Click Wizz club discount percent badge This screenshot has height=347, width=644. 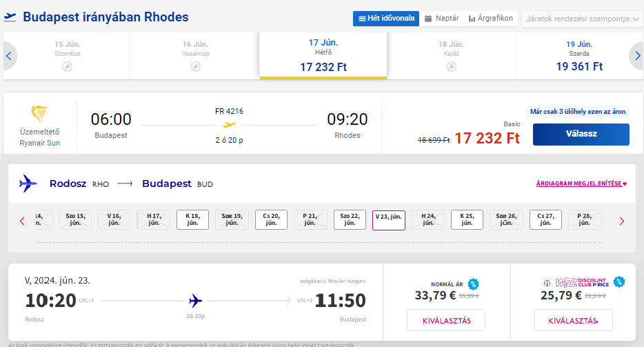pyautogui.click(x=619, y=281)
